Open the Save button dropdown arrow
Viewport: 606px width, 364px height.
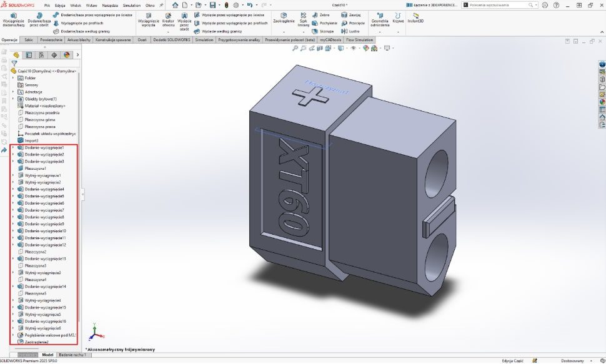[219, 5]
